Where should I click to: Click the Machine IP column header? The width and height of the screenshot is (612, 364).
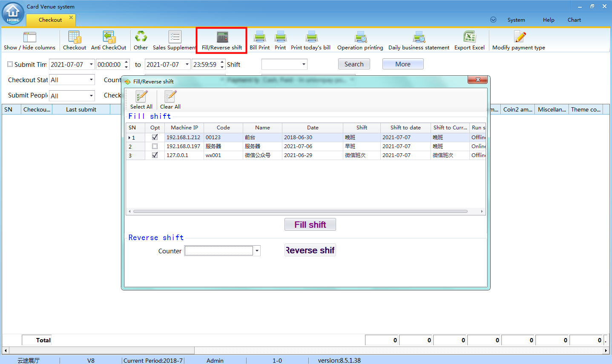click(x=184, y=127)
